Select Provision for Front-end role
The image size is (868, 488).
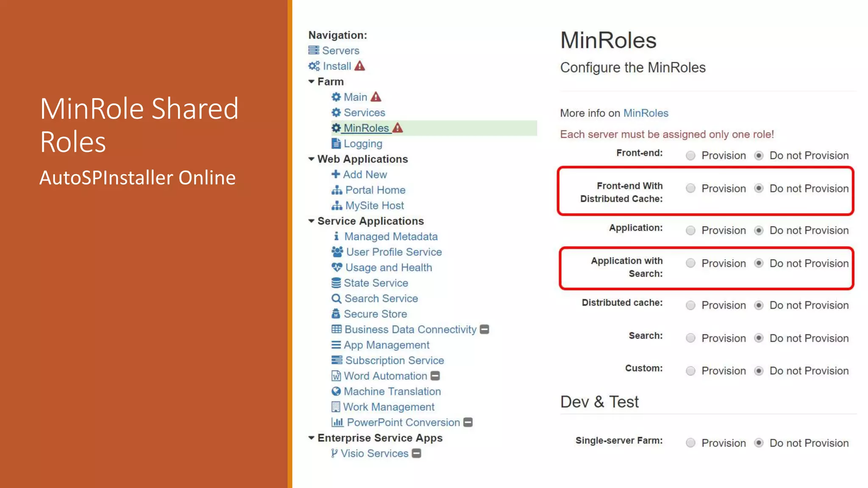click(x=691, y=155)
